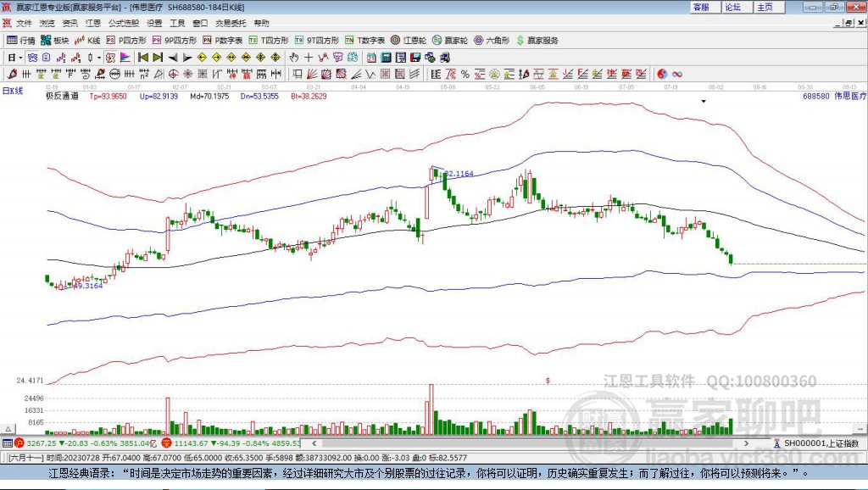Select the Gann fan lines tool

tap(312, 75)
